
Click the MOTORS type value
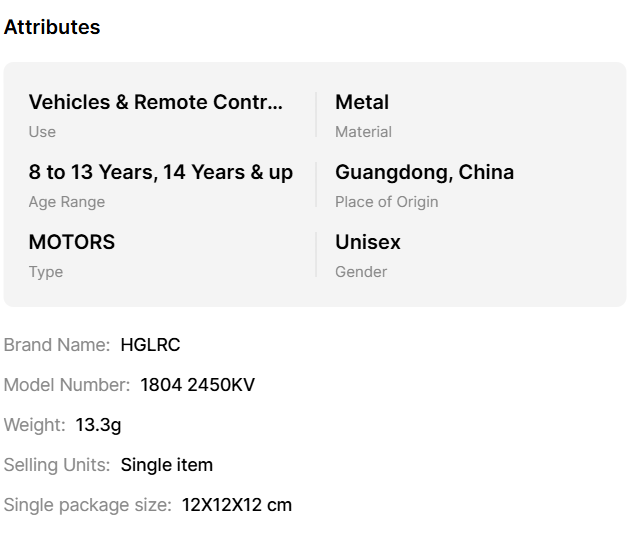click(72, 242)
